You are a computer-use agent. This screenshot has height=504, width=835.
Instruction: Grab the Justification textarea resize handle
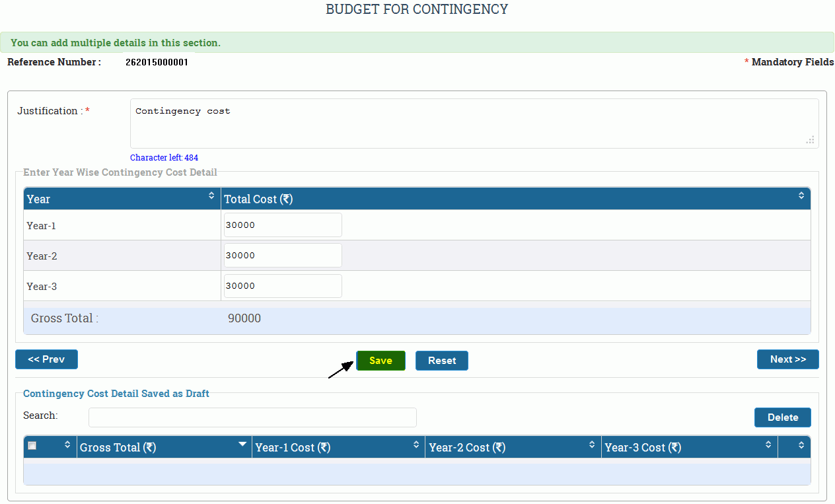[x=810, y=140]
